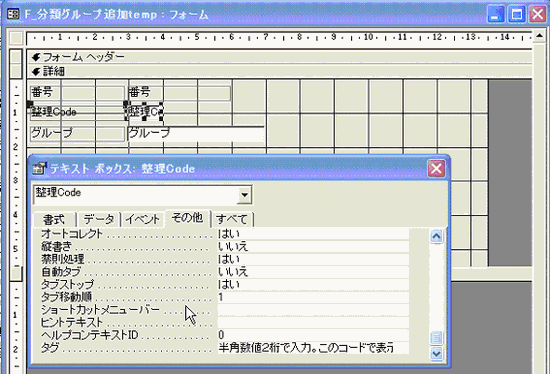Switch to the すべて tab
550x374 pixels.
(232, 220)
